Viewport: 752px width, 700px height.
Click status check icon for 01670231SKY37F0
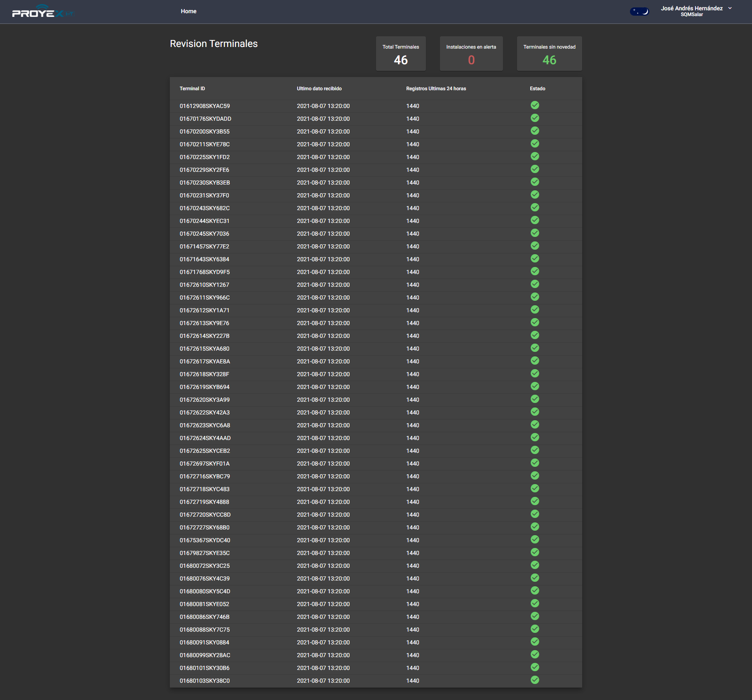[535, 194]
